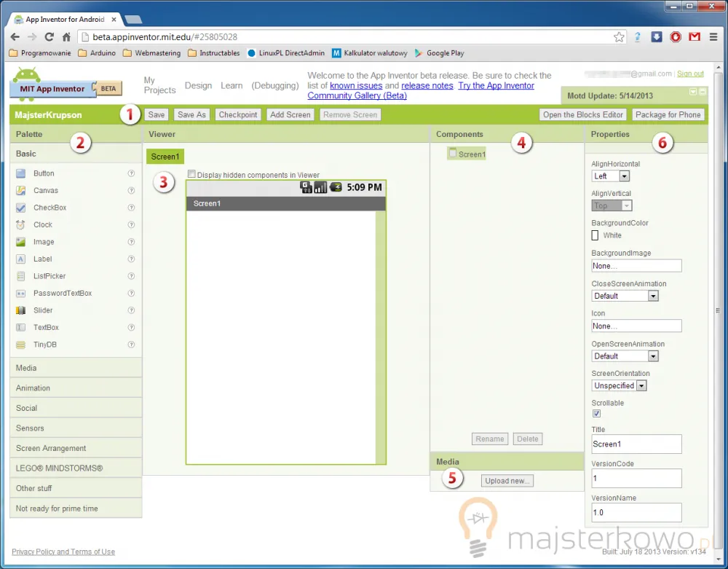Image resolution: width=728 pixels, height=569 pixels.
Task: Click the MIT App Inventor logo
Action: pos(66,85)
